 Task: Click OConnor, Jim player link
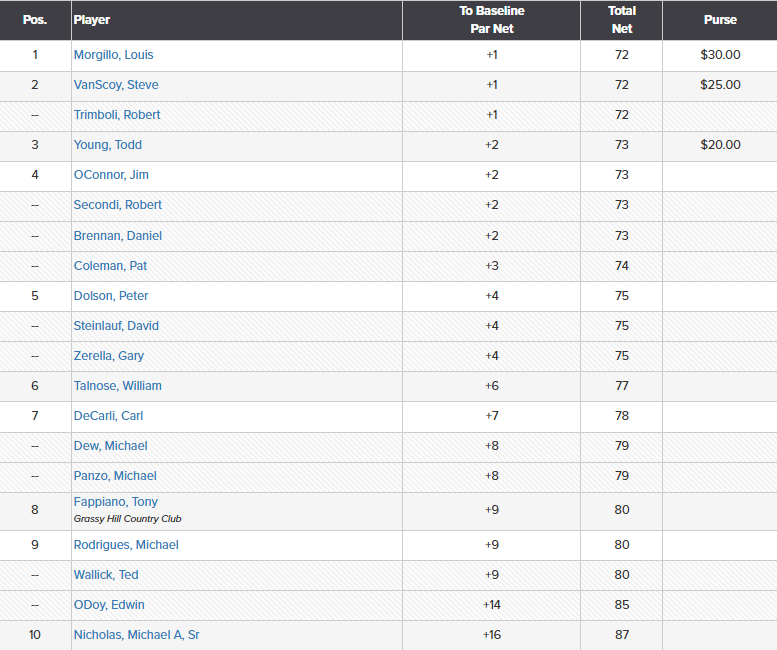pos(111,175)
